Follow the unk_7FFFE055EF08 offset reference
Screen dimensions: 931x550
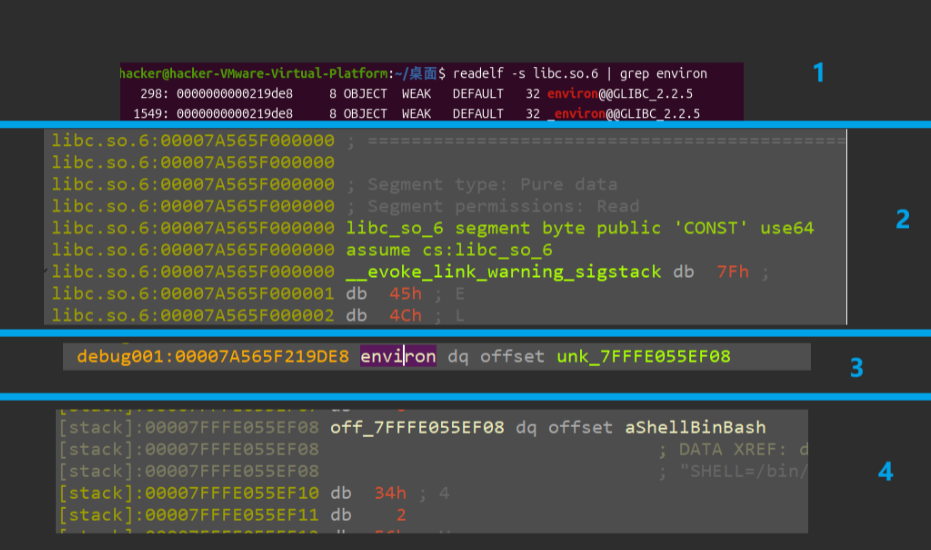(x=644, y=356)
